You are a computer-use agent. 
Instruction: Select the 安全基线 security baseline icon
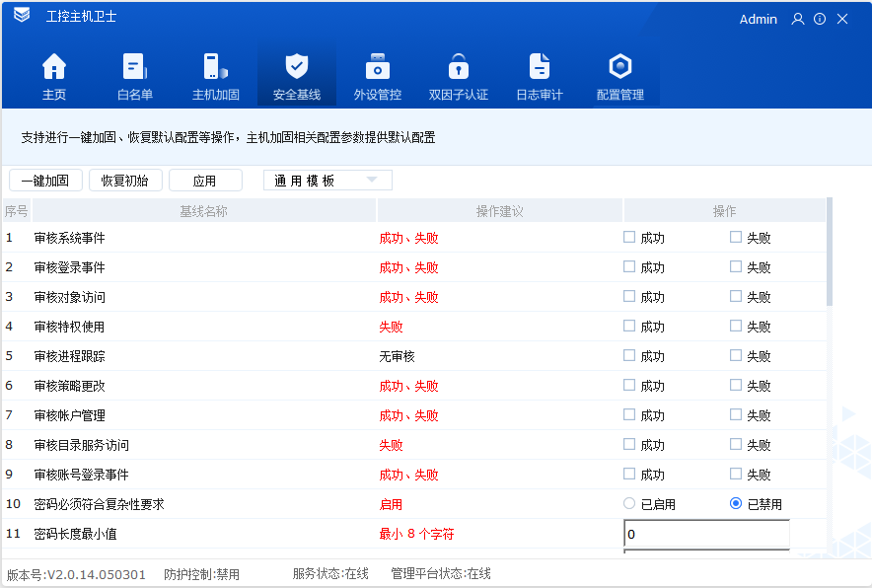tap(297, 74)
